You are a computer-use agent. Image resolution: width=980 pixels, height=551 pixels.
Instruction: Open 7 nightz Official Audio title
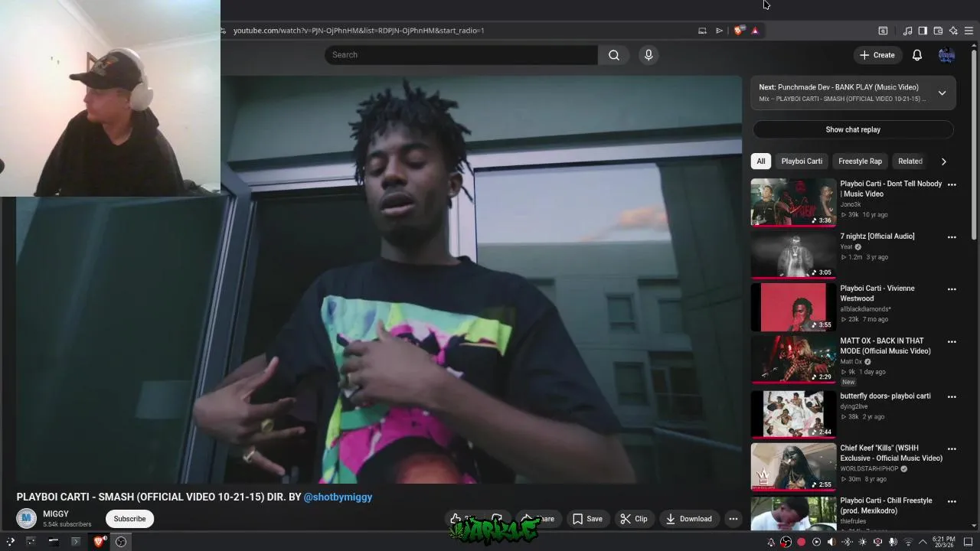tap(877, 236)
